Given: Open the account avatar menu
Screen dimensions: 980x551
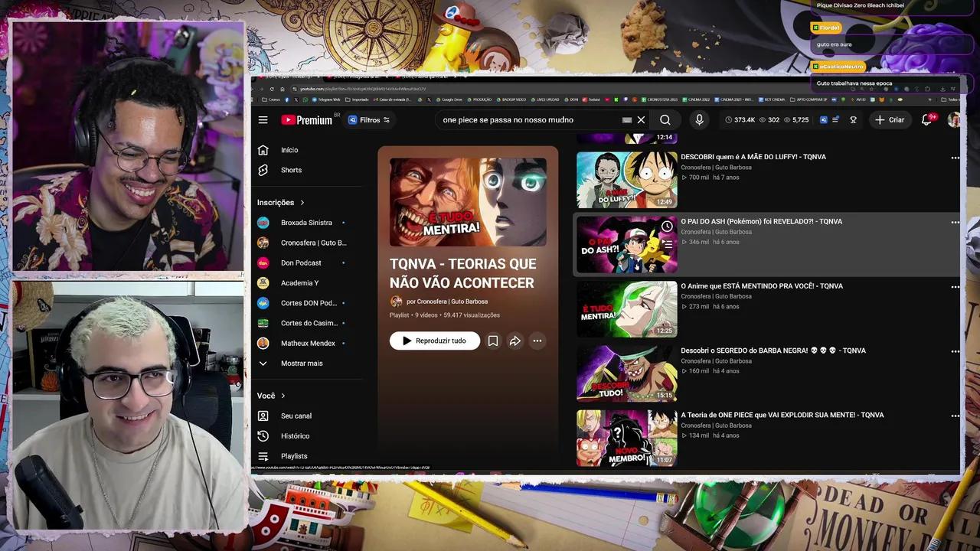Looking at the screenshot, I should pos(954,120).
